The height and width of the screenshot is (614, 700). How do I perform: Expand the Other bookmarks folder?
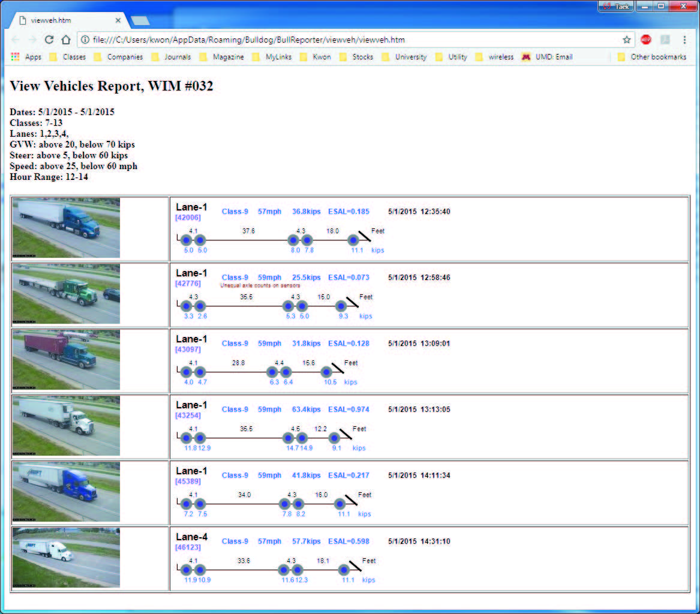click(658, 56)
